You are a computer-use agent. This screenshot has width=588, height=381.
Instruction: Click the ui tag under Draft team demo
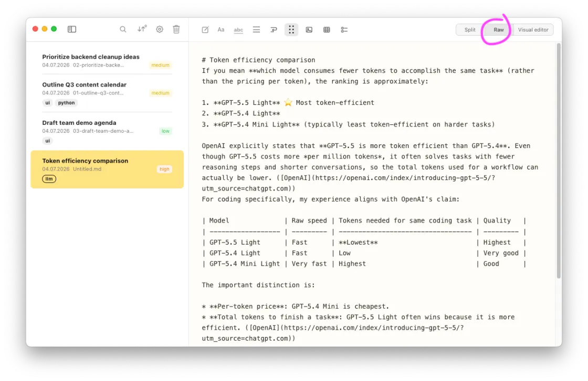(48, 141)
